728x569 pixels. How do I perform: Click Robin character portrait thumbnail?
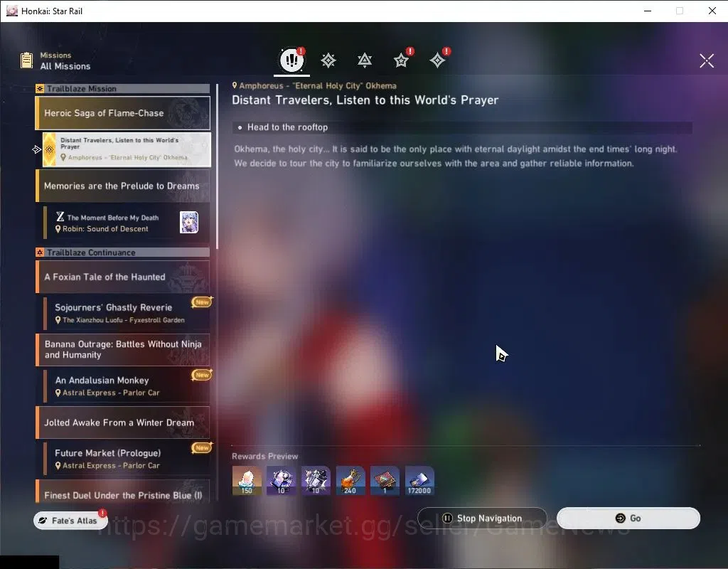(x=189, y=222)
